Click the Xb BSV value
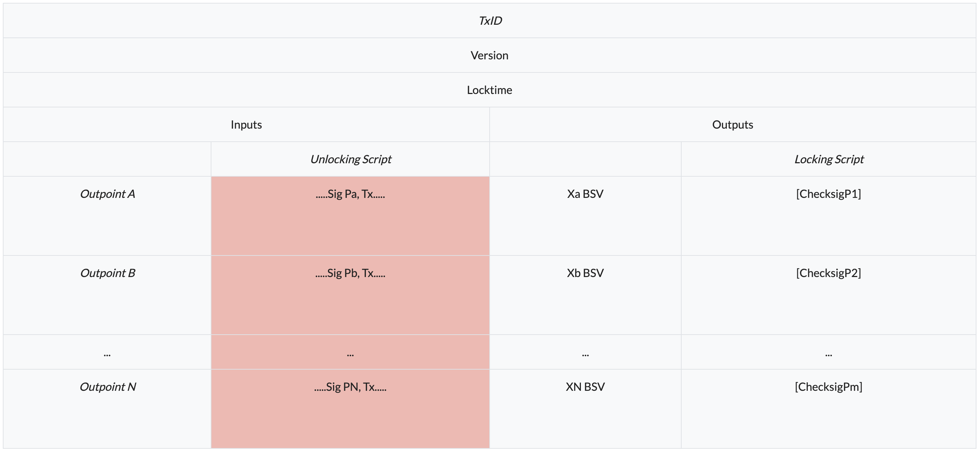Image resolution: width=980 pixels, height=453 pixels. [585, 273]
